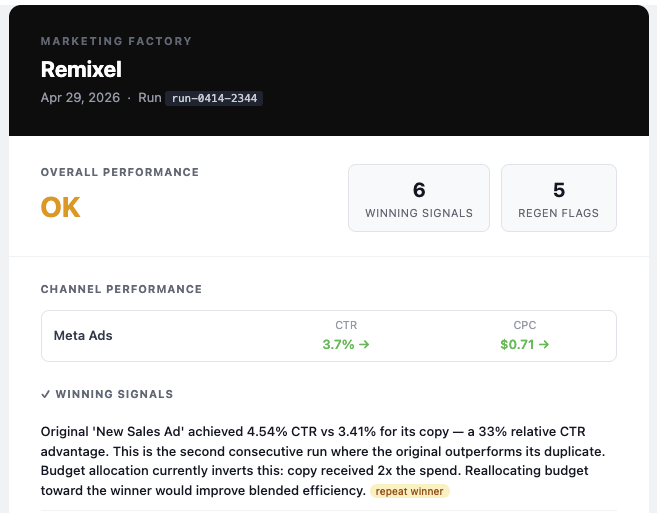This screenshot has width=657, height=513.
Task: Click the Marketing Factory header label
Action: (x=116, y=41)
